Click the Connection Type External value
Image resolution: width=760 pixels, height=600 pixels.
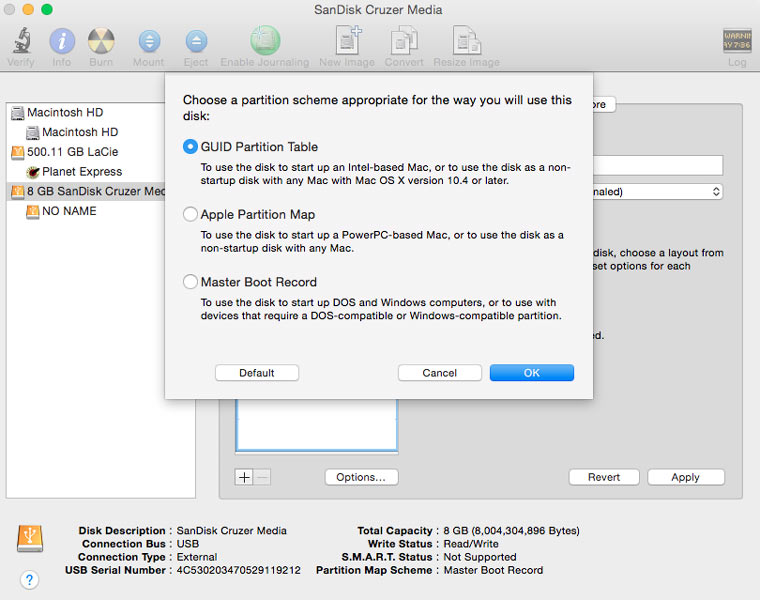[x=197, y=557]
